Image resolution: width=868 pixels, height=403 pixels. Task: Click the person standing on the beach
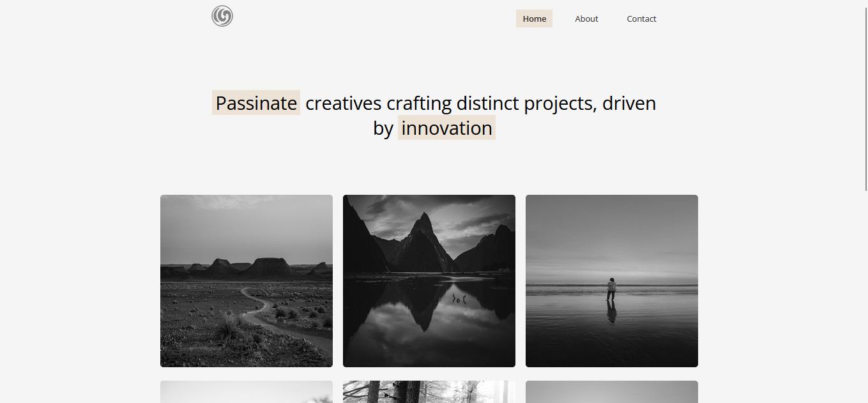pos(611,289)
